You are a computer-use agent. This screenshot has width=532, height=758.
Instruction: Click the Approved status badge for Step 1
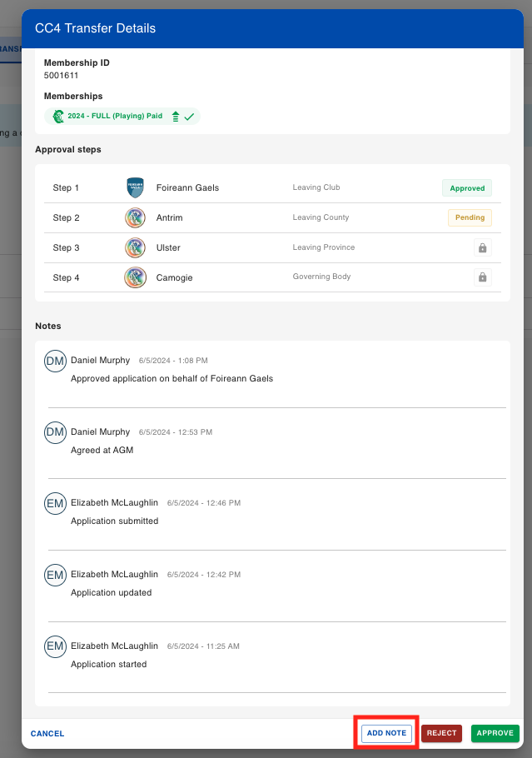click(467, 188)
